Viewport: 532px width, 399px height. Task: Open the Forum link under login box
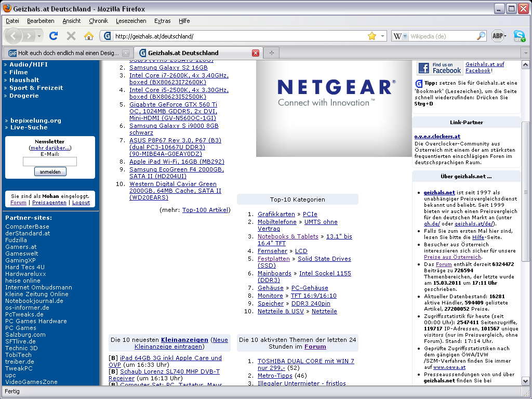pyautogui.click(x=18, y=203)
